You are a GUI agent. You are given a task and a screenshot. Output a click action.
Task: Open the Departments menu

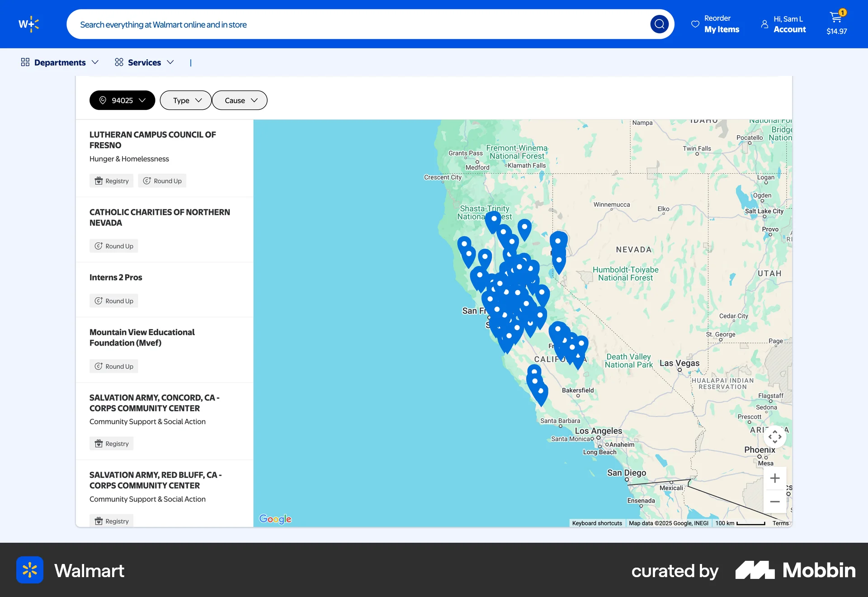[60, 62]
